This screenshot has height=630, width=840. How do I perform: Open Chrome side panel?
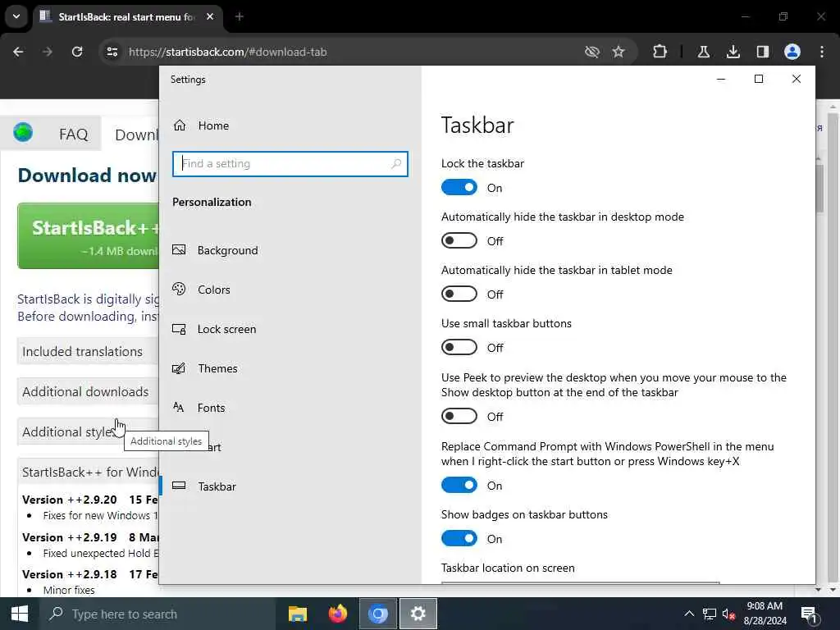[762, 52]
